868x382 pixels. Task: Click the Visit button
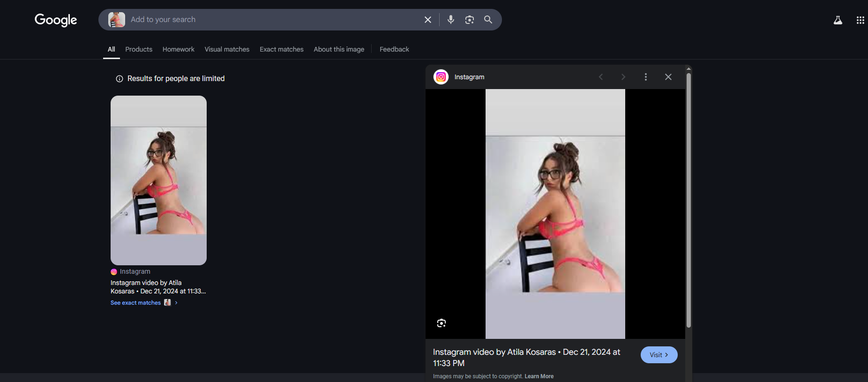pyautogui.click(x=659, y=355)
